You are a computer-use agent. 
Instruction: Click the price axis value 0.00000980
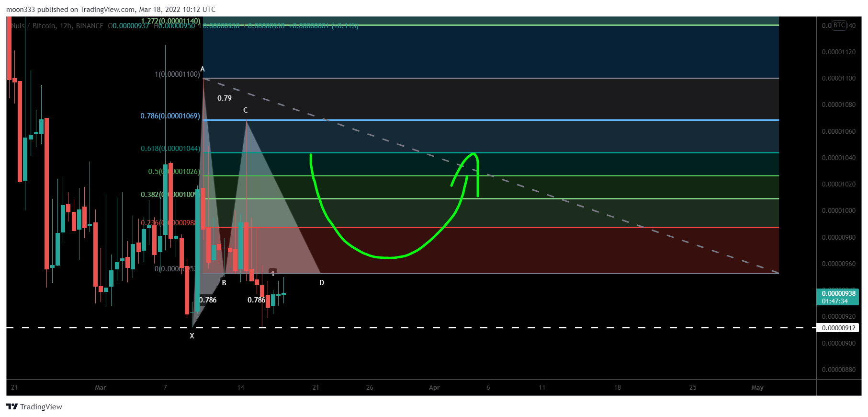pyautogui.click(x=838, y=237)
